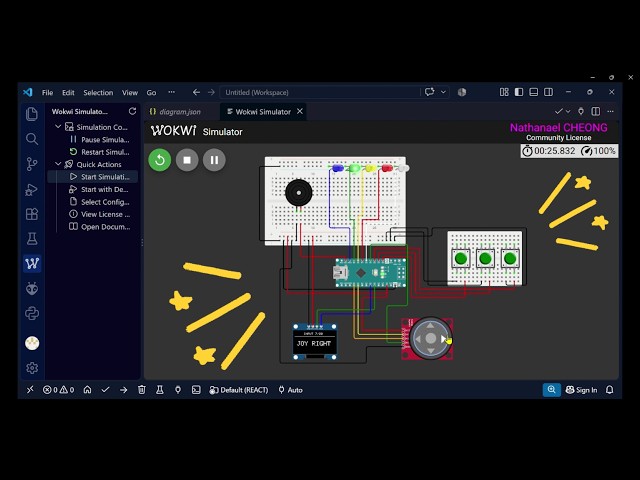This screenshot has width=640, height=480.
Task: Open the Explorer view in activity bar
Action: pos(32,114)
